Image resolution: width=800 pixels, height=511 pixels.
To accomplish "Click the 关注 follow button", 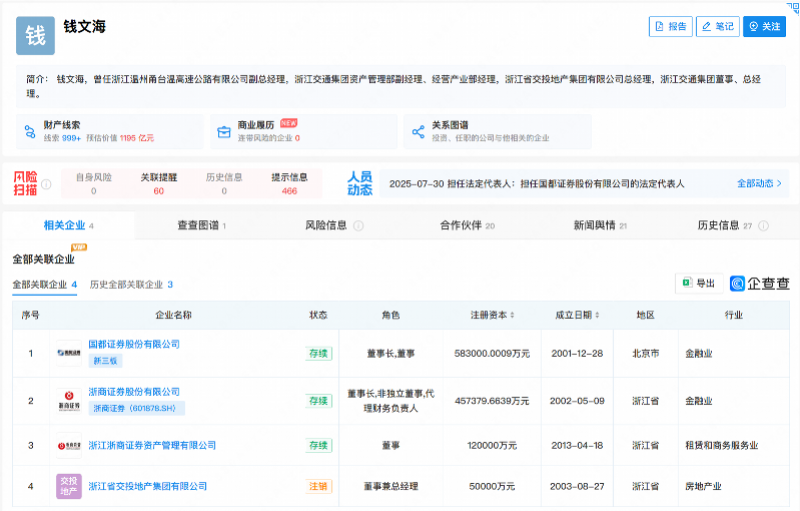I will [x=764, y=27].
